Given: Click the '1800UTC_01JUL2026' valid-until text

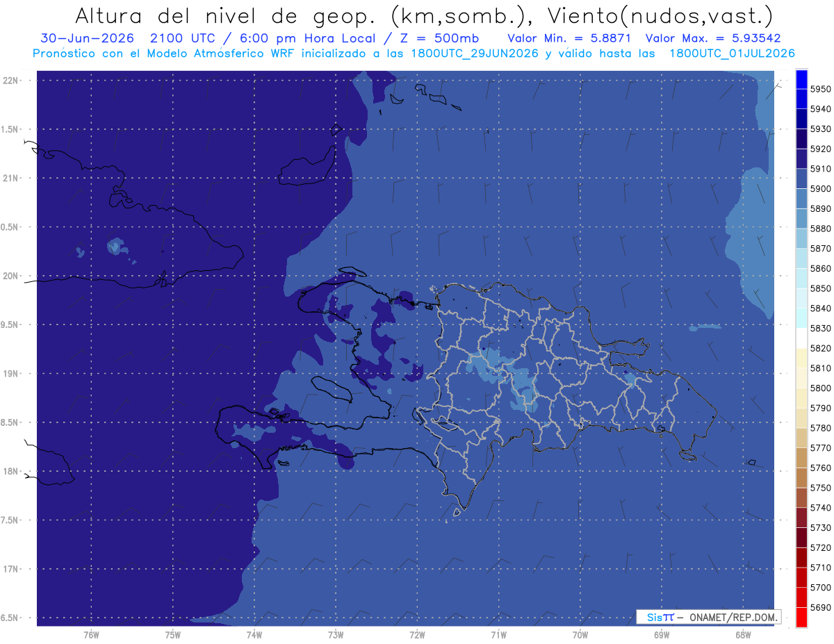Looking at the screenshot, I should pyautogui.click(x=733, y=53).
